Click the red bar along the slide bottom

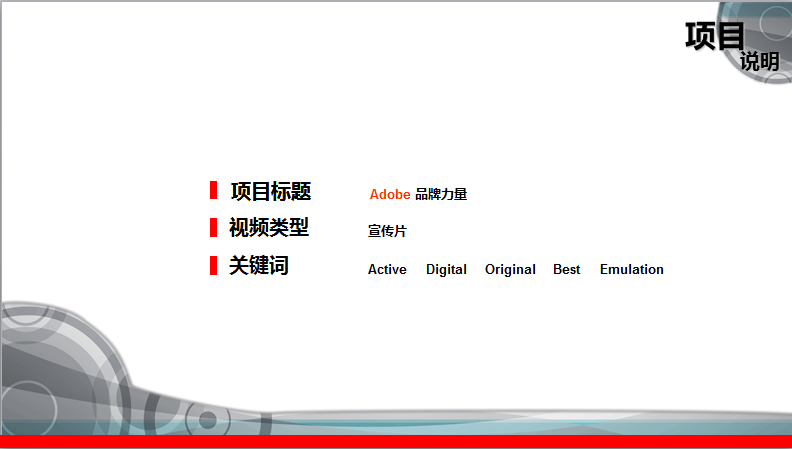[396, 442]
